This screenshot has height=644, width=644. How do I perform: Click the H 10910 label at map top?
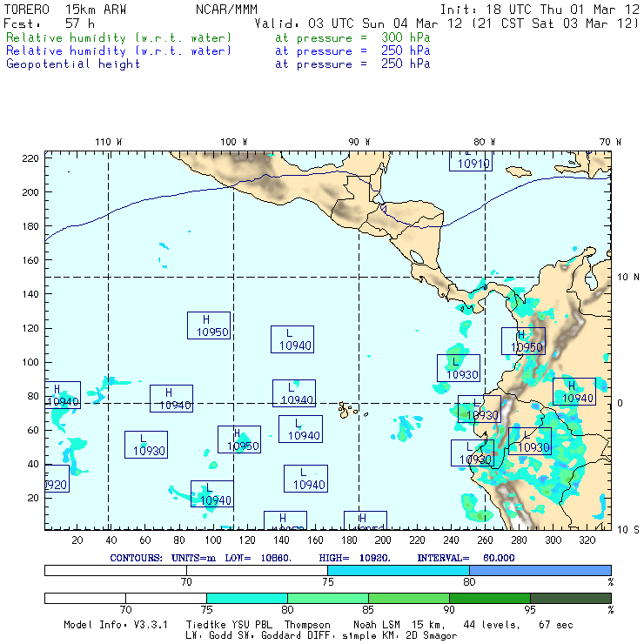[470, 160]
